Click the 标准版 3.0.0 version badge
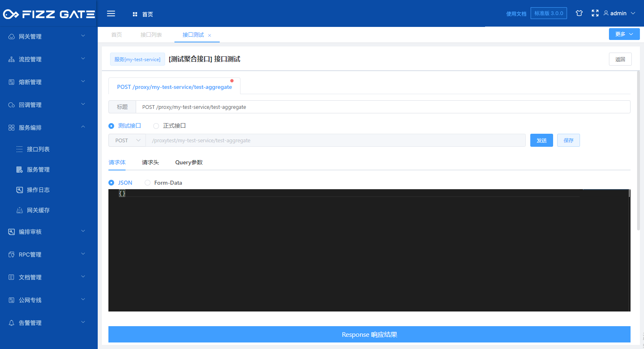Screen dimensions: 644x349 click(x=549, y=13)
